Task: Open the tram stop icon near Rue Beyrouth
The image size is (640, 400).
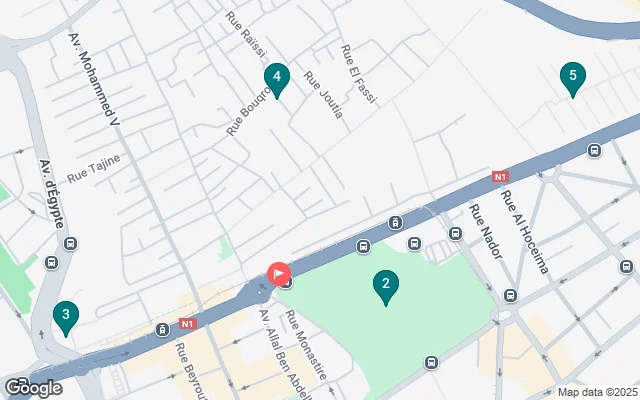Action: (x=162, y=330)
